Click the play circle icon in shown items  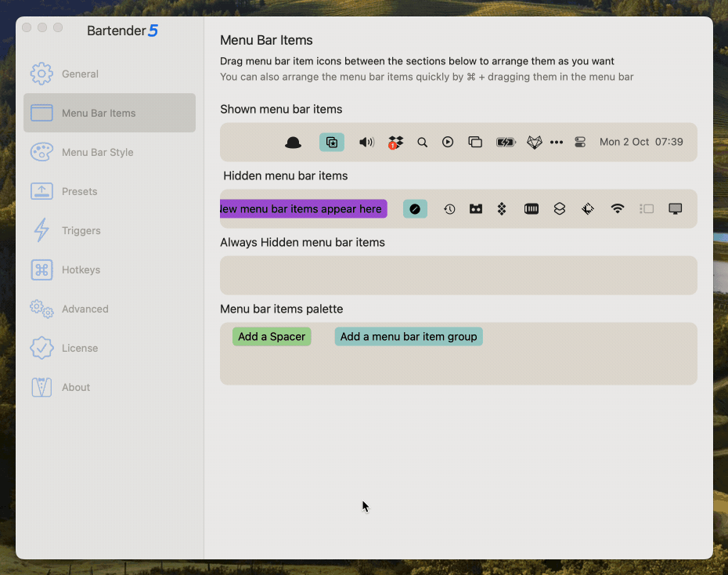tap(448, 143)
